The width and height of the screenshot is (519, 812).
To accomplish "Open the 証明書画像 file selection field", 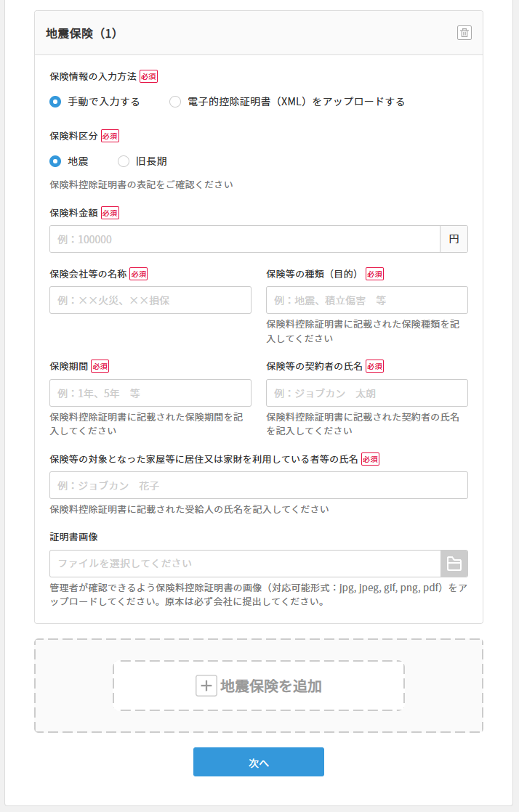I will [245, 563].
